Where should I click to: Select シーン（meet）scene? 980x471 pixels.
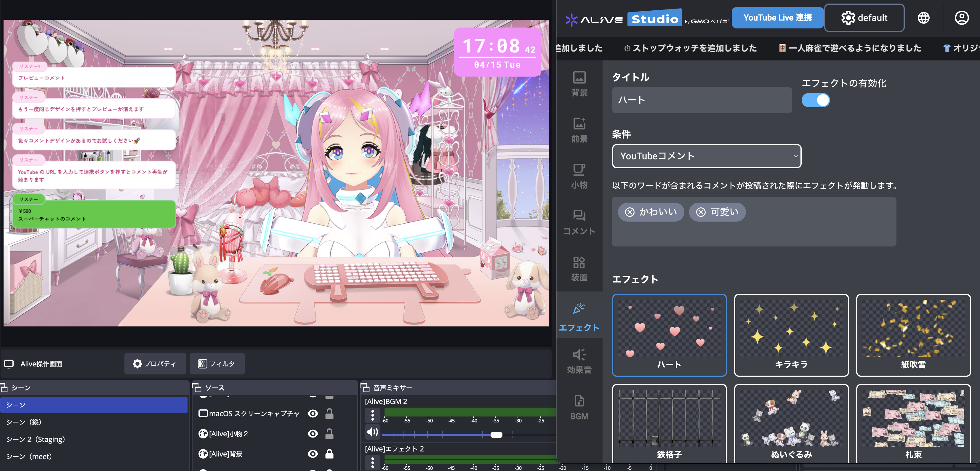tap(94, 456)
